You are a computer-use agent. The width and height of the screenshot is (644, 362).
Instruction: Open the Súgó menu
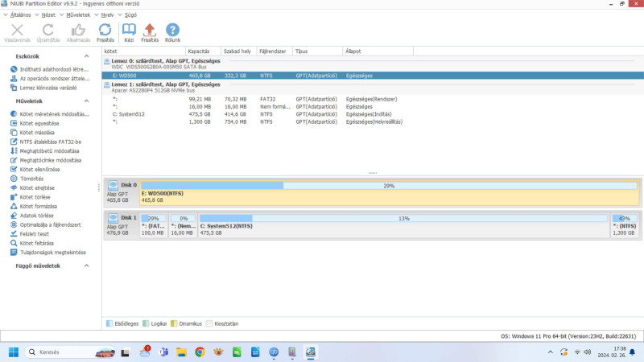pyautogui.click(x=130, y=14)
